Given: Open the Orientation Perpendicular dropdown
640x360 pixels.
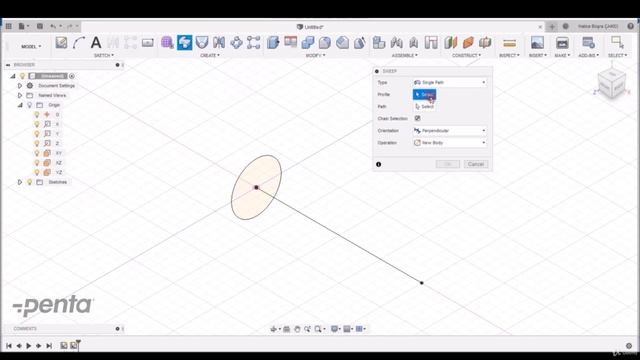Looking at the screenshot, I should tap(450, 131).
